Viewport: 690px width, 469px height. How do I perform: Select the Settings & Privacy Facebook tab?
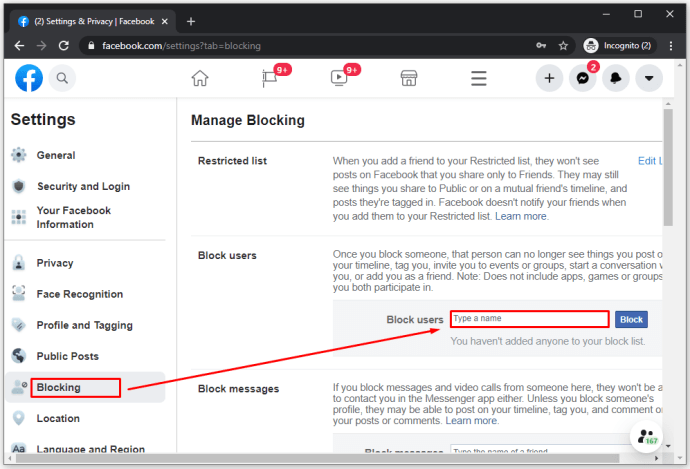click(x=92, y=22)
